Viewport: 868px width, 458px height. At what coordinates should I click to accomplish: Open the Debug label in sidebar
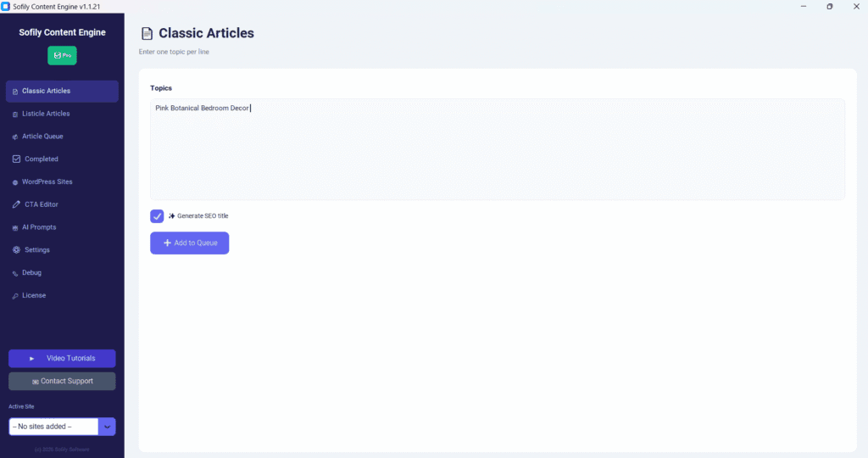(x=31, y=272)
